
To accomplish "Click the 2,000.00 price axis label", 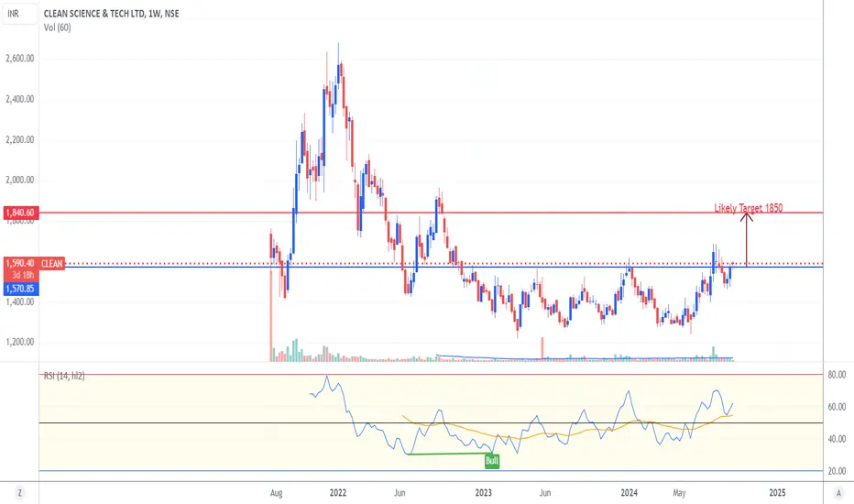I will click(x=20, y=180).
